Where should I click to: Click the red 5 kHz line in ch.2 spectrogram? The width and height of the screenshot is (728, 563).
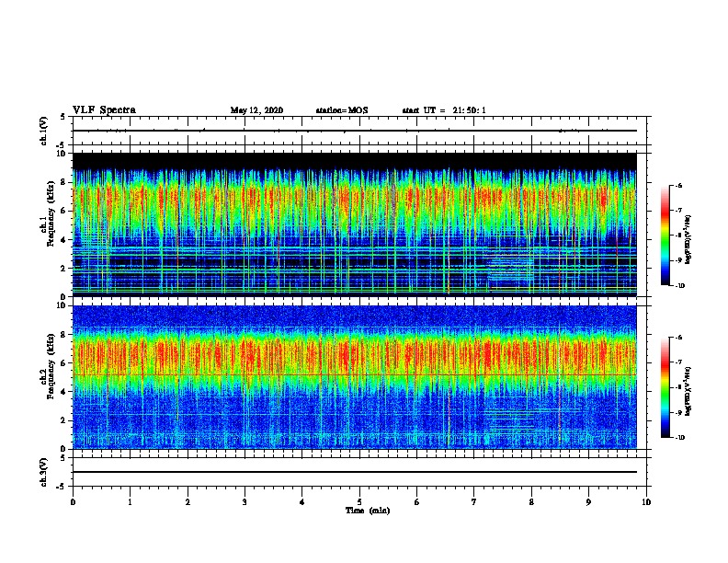click(354, 374)
